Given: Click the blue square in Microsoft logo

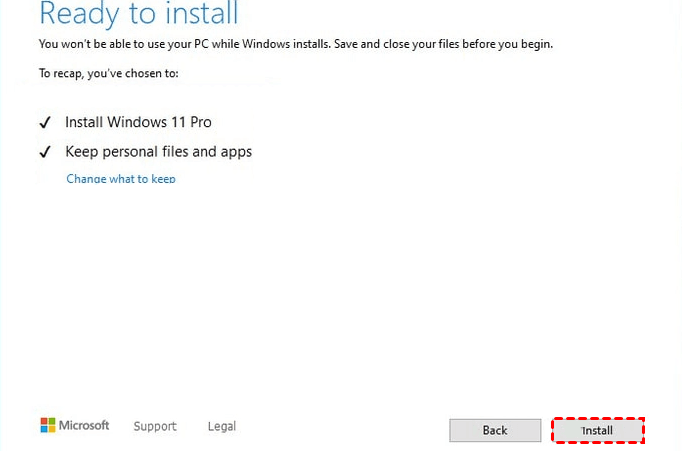Looking at the screenshot, I should pyautogui.click(x=44, y=429).
